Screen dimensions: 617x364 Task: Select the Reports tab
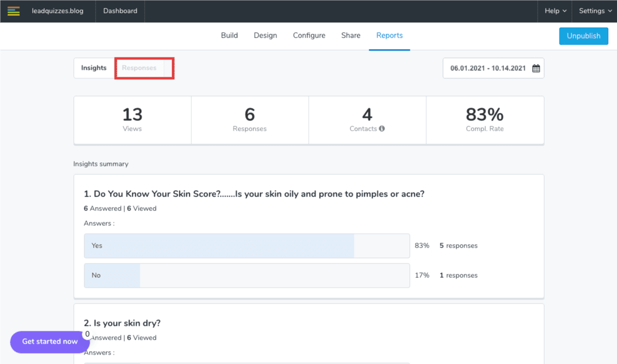click(x=390, y=36)
